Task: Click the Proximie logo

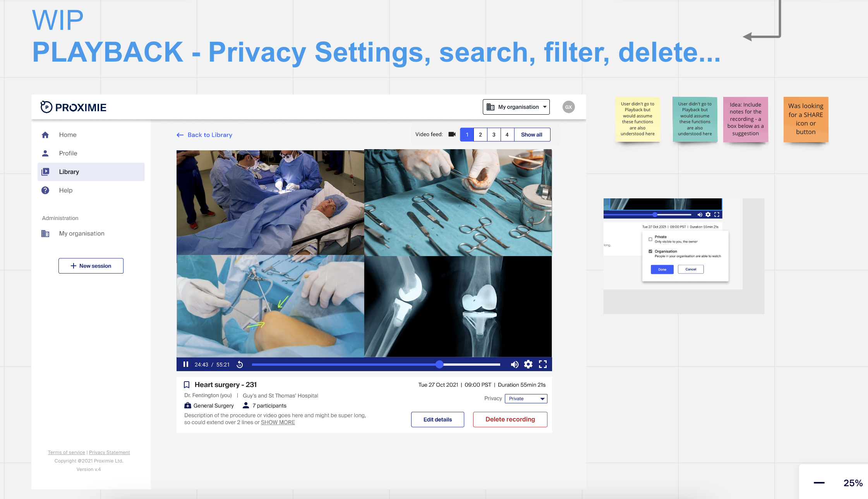Action: (x=74, y=107)
